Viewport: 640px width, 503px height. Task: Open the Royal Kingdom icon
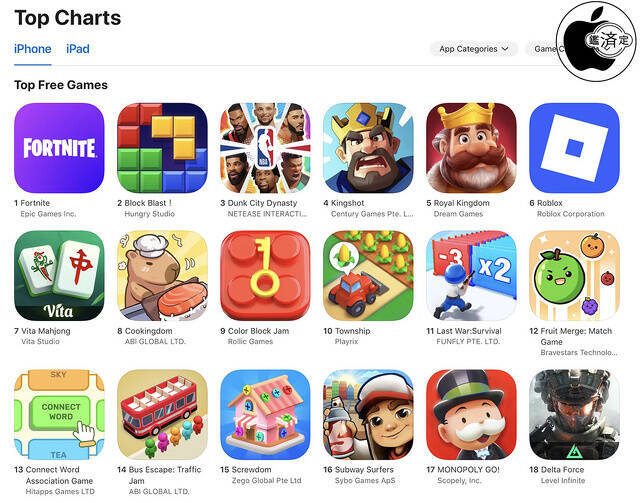pyautogui.click(x=471, y=148)
